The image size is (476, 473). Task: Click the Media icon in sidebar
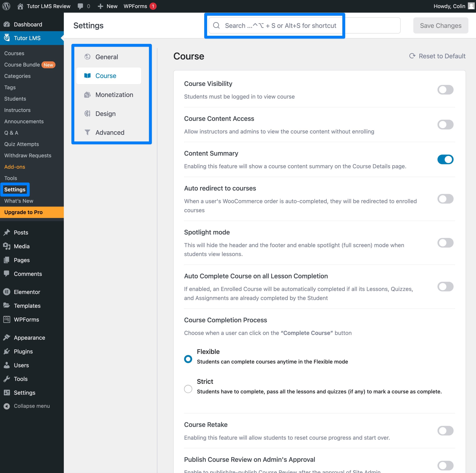click(x=7, y=246)
